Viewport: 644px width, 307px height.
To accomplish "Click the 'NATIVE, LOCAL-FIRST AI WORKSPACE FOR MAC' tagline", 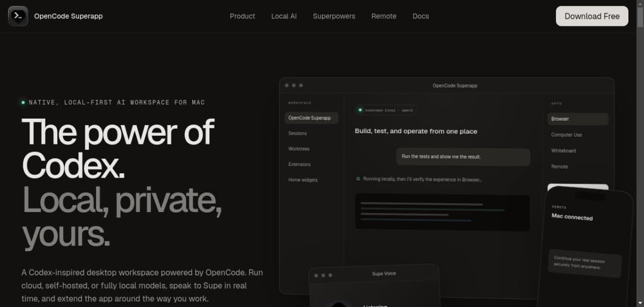I will pyautogui.click(x=116, y=102).
